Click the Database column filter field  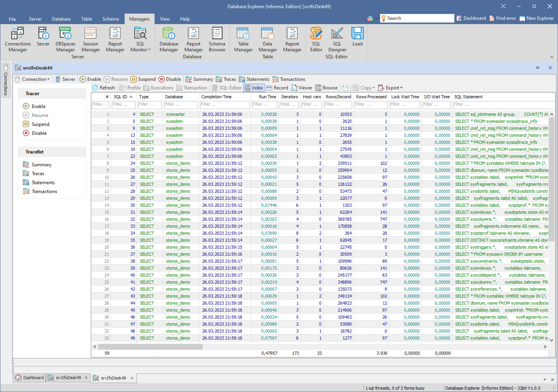point(181,104)
